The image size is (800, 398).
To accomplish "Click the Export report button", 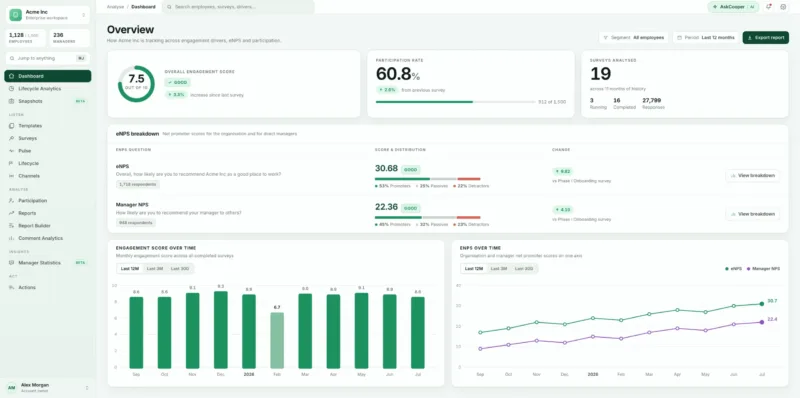I will (x=766, y=38).
